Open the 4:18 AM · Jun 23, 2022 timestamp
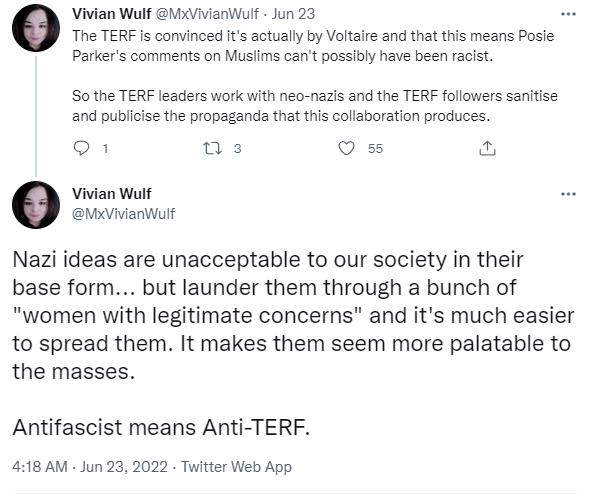 click(90, 467)
